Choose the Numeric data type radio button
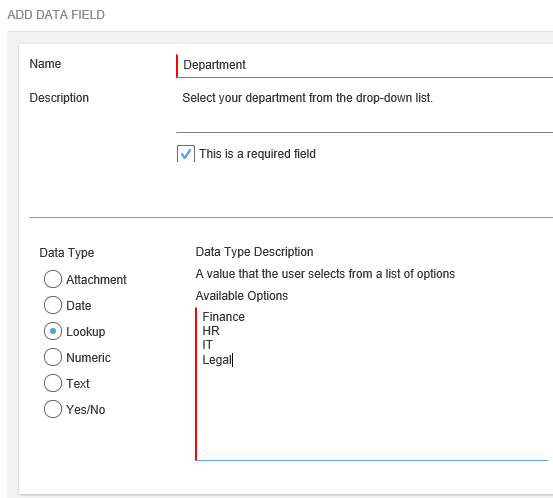 pos(53,357)
